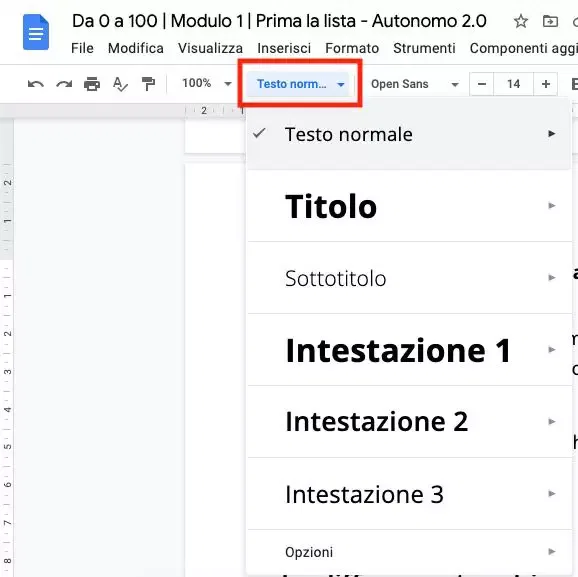This screenshot has height=577, width=578.
Task: Star the document with the star icon
Action: (x=520, y=21)
